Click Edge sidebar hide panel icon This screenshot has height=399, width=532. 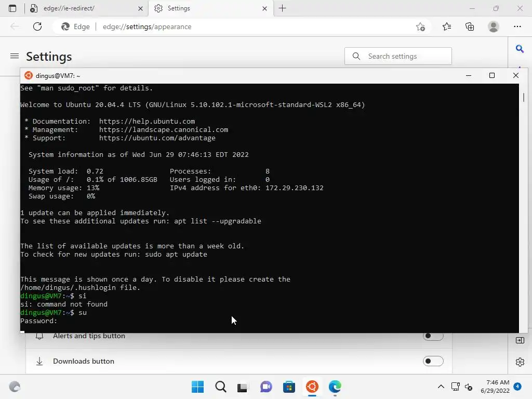pyautogui.click(x=520, y=340)
